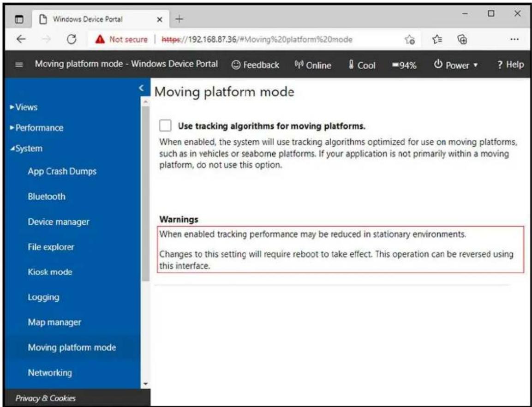The image size is (532, 407).
Task: Open the tab actions menu icon
Action: [x=19, y=19]
